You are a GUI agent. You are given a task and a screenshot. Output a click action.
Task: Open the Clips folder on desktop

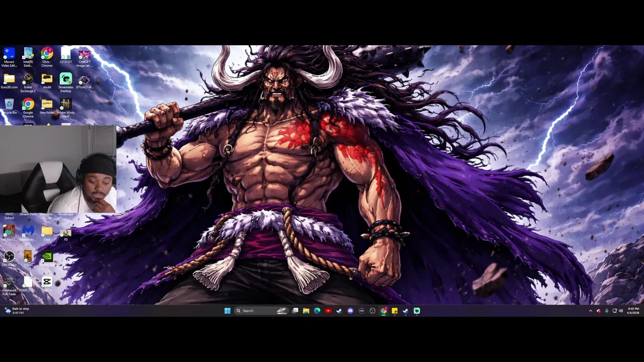point(47,233)
